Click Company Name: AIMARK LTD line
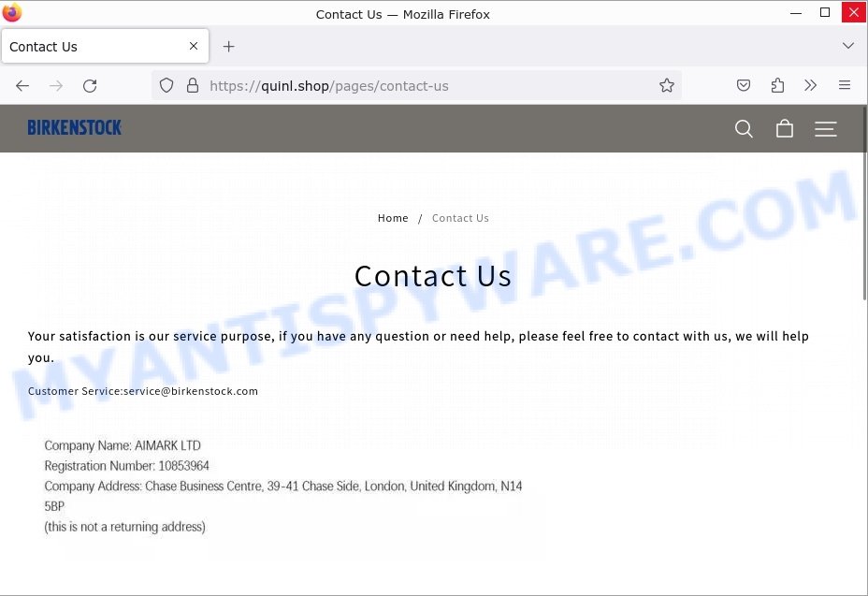868x596 pixels. (x=123, y=446)
